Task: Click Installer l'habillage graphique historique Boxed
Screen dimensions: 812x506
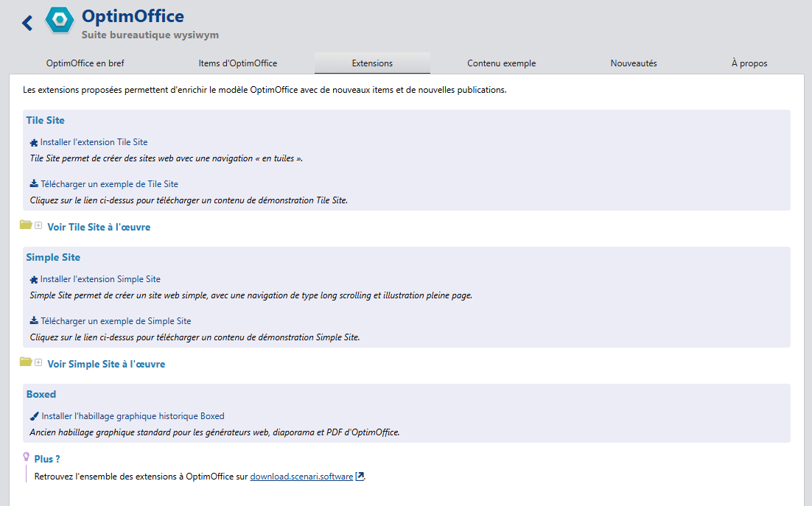Action: click(x=133, y=416)
